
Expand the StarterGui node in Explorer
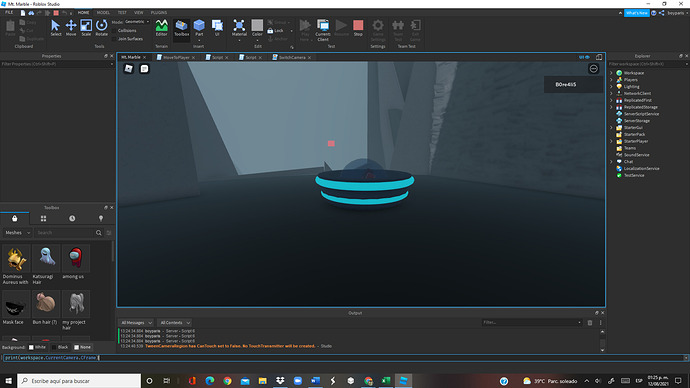(x=611, y=128)
